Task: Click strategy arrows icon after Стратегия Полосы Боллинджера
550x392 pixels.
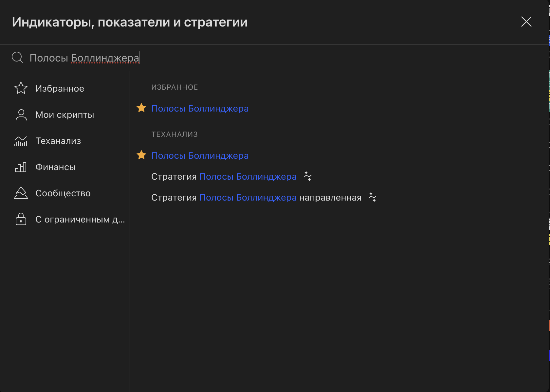Action: pyautogui.click(x=308, y=176)
